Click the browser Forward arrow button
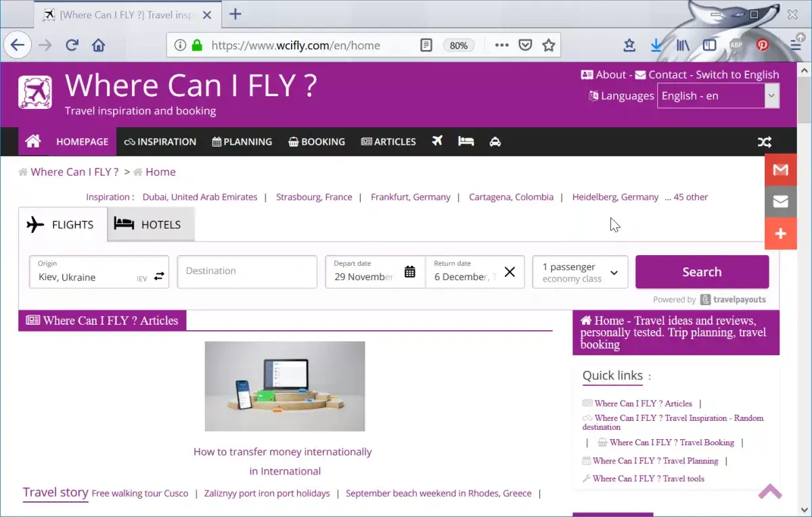The image size is (812, 517). (45, 45)
